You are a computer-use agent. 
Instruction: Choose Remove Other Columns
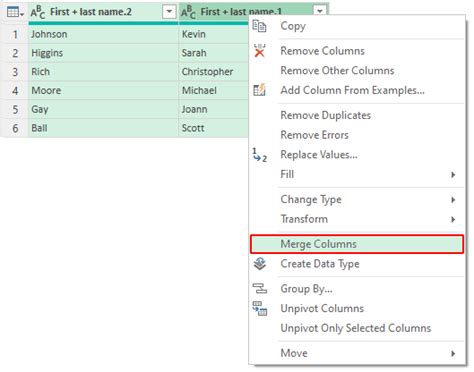[337, 71]
